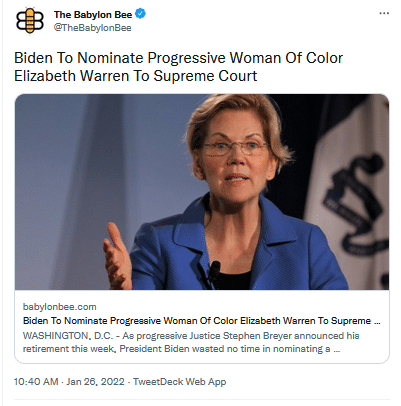Click the eyeglasses in the photo

235,148
